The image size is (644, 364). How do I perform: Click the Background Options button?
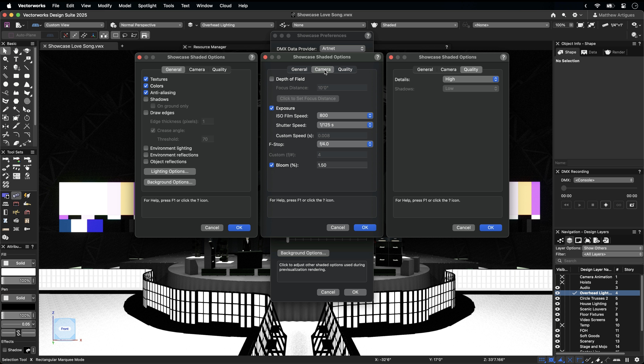coord(170,182)
